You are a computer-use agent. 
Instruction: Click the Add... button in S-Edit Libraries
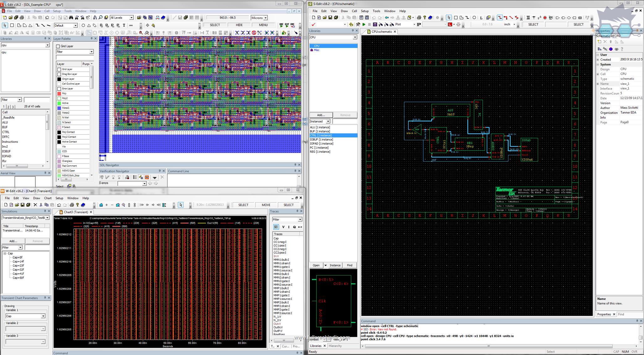pyautogui.click(x=321, y=115)
